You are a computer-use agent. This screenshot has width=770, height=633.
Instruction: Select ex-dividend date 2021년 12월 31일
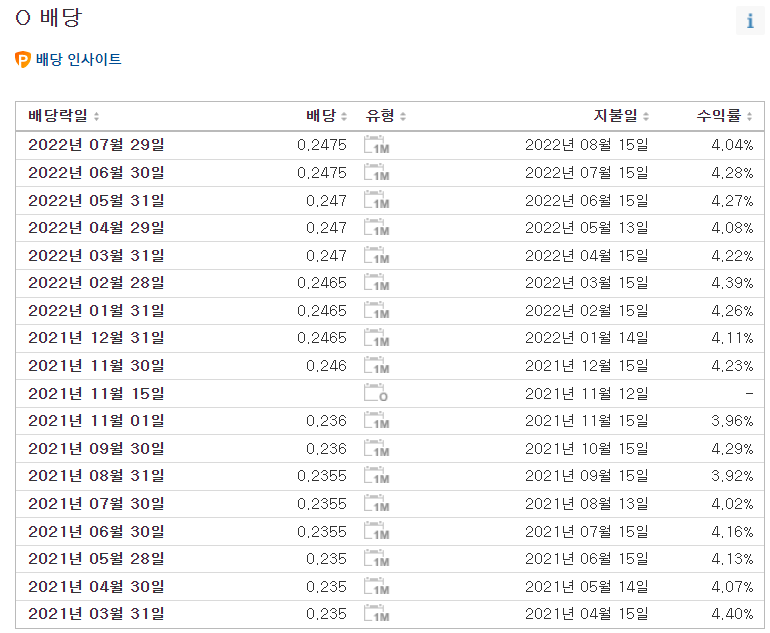(x=96, y=338)
